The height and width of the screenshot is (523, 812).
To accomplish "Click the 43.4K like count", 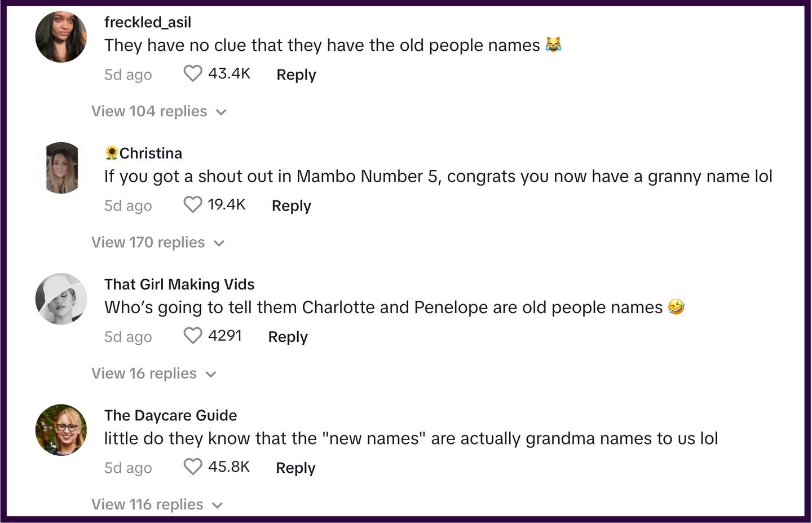I will tap(229, 73).
